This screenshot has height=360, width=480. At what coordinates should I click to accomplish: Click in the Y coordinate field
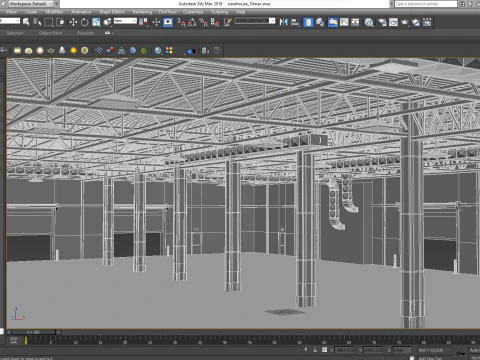[373, 350]
